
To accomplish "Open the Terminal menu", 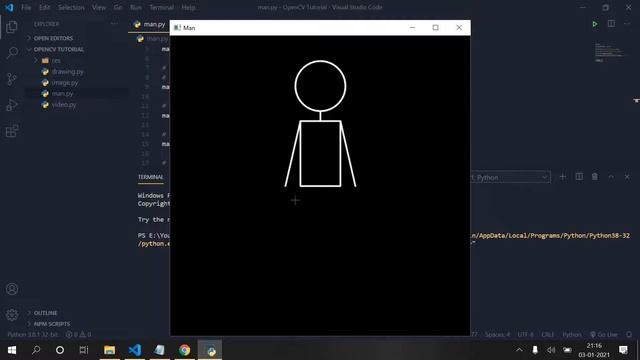I will (161, 7).
